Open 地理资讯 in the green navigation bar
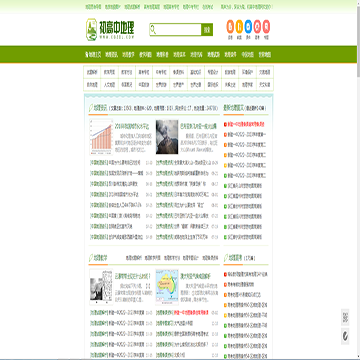The image size is (360, 360). click(x=111, y=55)
